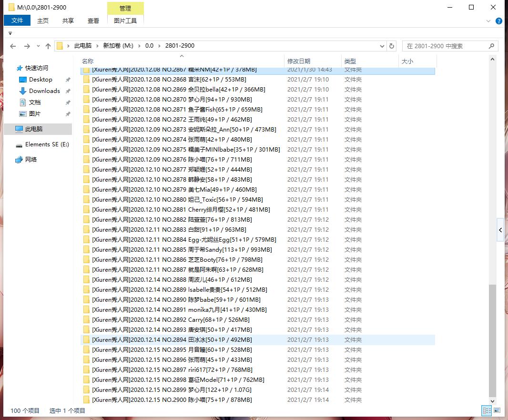The height and width of the screenshot is (420, 508).
Task: Open the recent locations dropdown arrow
Action: click(x=38, y=46)
